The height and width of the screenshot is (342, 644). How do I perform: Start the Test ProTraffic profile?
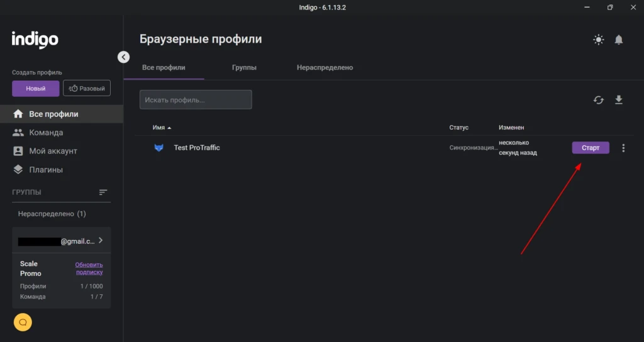(x=591, y=148)
